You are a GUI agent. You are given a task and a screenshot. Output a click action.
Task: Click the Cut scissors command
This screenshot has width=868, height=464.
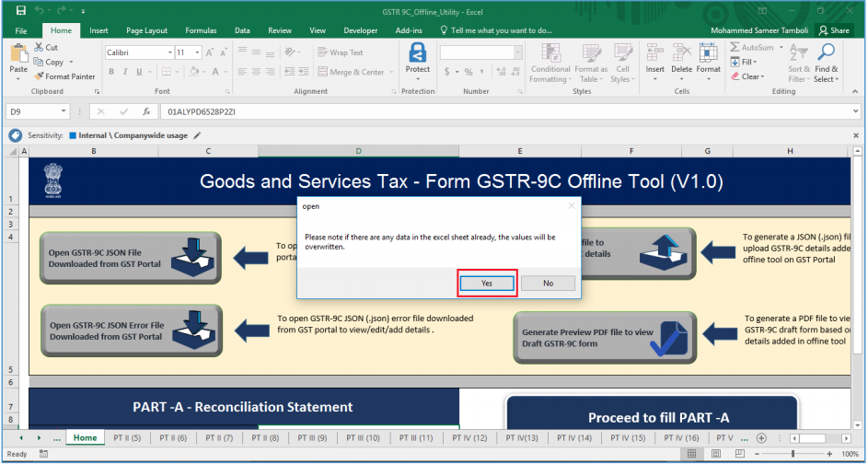click(46, 48)
